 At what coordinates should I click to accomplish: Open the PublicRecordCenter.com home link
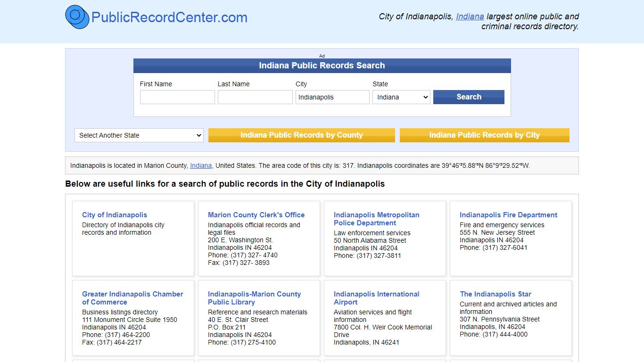(169, 17)
